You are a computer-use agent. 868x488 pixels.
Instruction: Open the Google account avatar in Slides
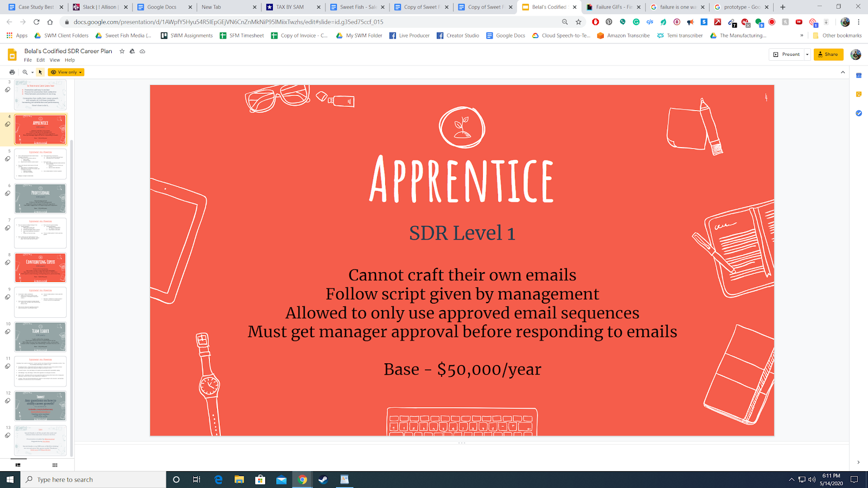click(856, 54)
